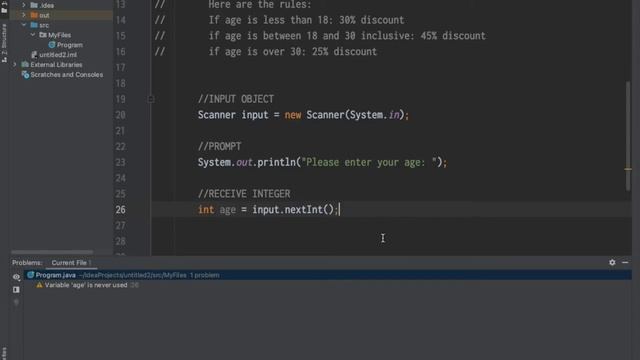The image size is (640, 360).
Task: Click the "Please enter your age: " string
Action: (369, 162)
